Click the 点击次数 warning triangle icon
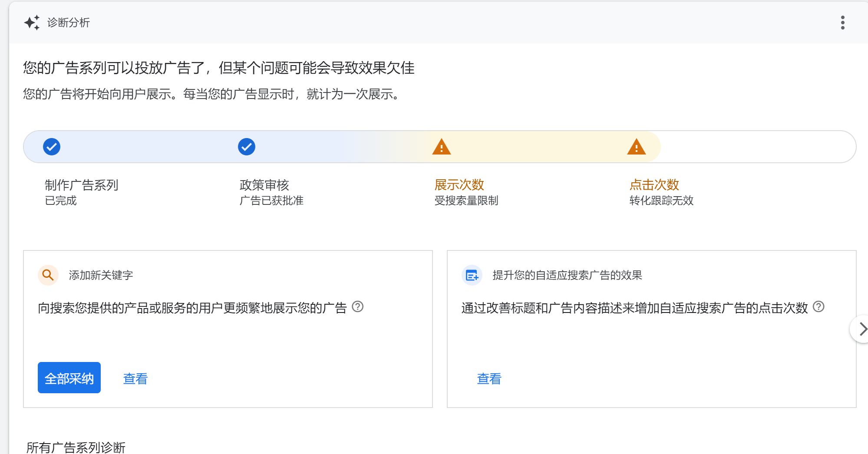The image size is (868, 454). pyautogui.click(x=636, y=146)
